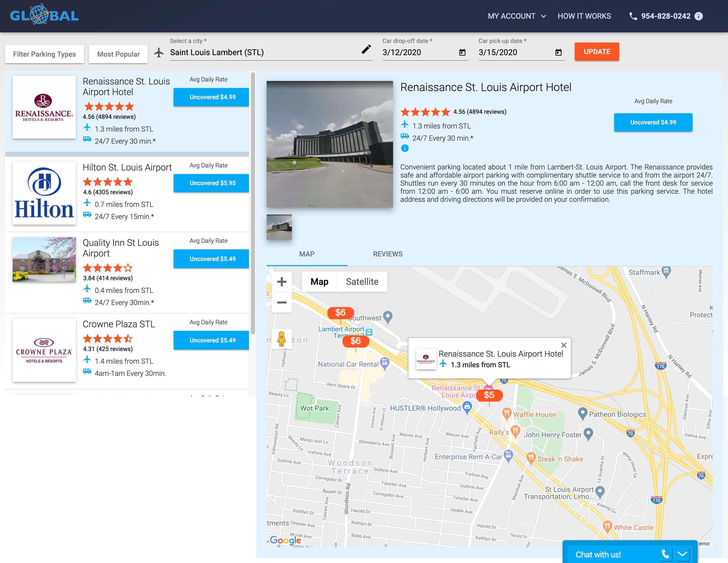This screenshot has height=563, width=728.
Task: Open the Filter Parking Types dropdown
Action: coord(44,54)
